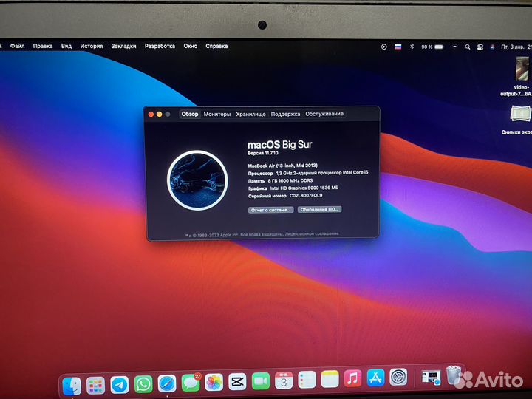The height and width of the screenshot is (399, 532).
Task: Open the Calendar icon showing 3
Action: coord(284,381)
